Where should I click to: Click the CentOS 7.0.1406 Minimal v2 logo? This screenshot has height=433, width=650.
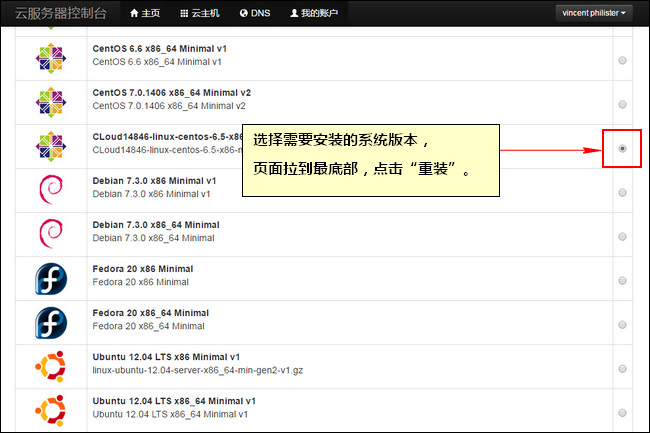[51, 102]
